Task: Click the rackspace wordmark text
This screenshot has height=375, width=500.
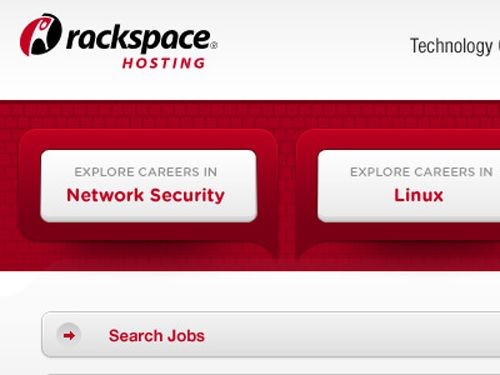Action: 138,39
